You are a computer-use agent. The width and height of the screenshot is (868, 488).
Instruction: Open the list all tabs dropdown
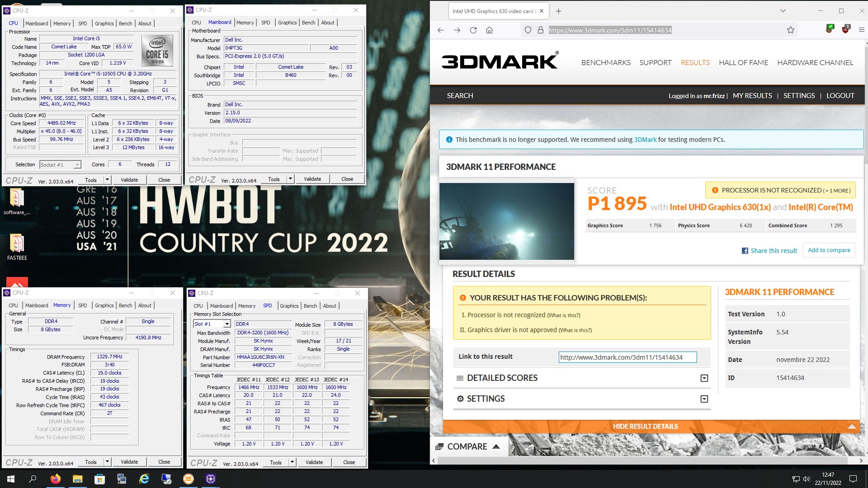click(783, 11)
